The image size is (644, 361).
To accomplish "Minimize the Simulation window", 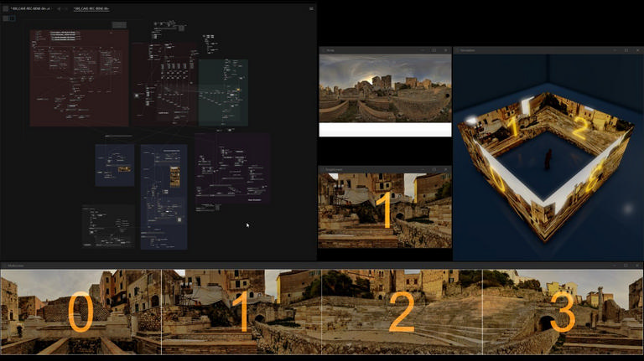I will point(615,50).
